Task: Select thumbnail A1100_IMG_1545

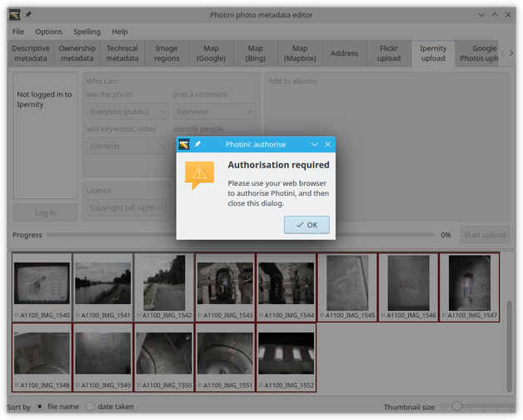Action: (347, 287)
